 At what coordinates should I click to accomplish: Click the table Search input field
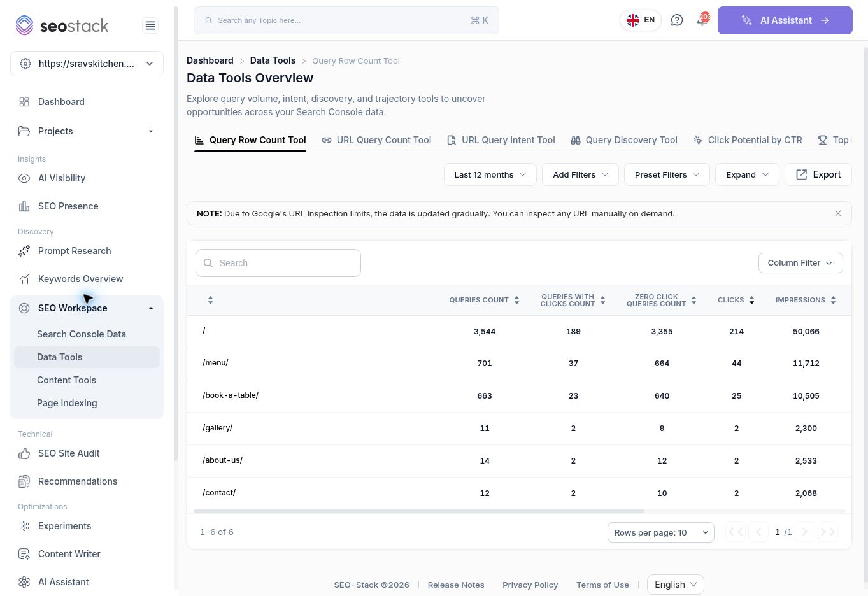tap(278, 263)
